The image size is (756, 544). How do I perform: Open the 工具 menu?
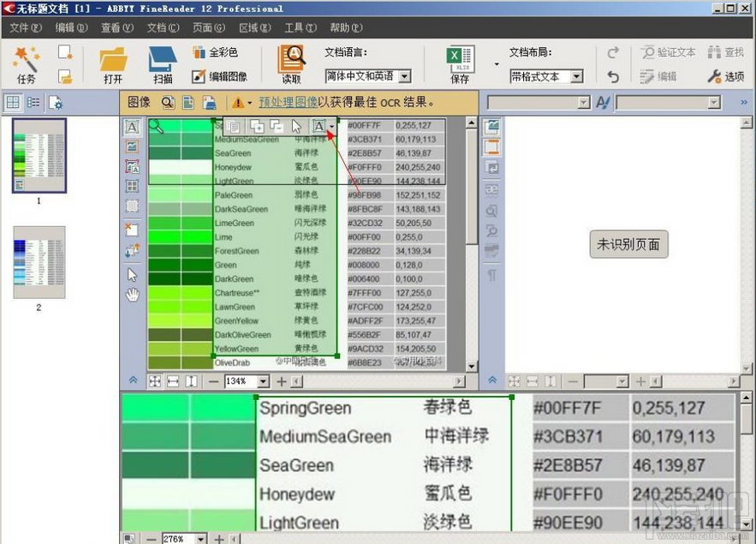tap(299, 27)
